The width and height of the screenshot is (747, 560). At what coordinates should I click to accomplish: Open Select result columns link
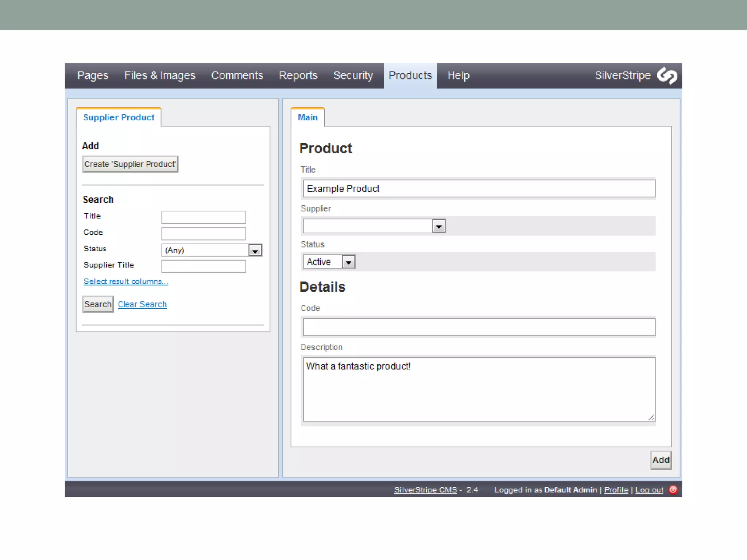pos(125,281)
